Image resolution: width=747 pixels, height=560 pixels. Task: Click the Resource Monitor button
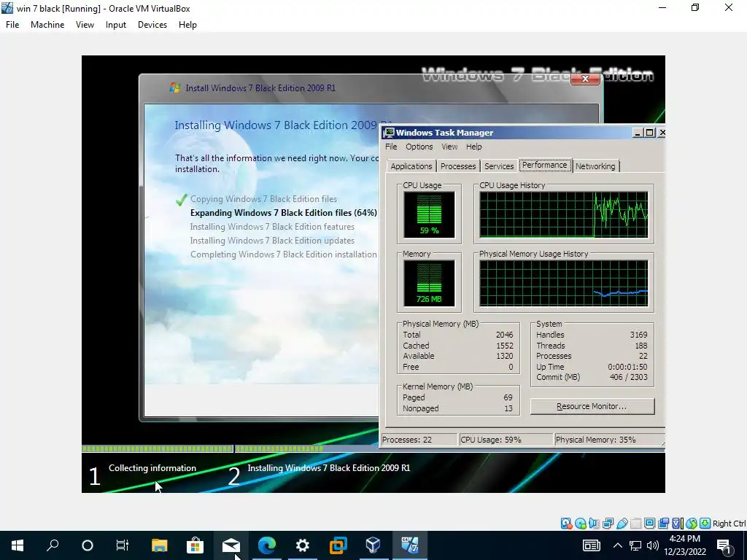click(592, 406)
